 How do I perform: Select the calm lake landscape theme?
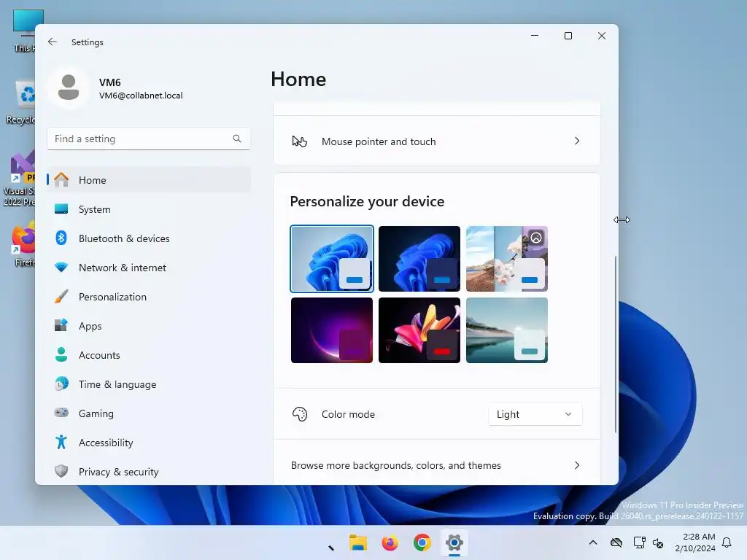507,330
